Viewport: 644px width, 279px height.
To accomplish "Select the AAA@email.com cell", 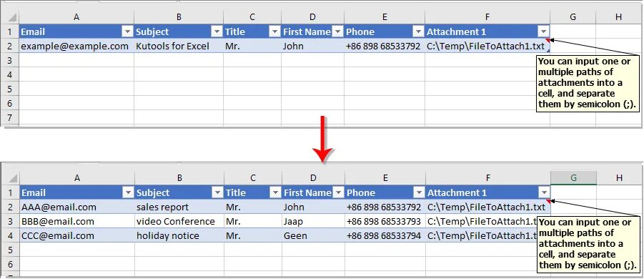I will pyautogui.click(x=77, y=207).
